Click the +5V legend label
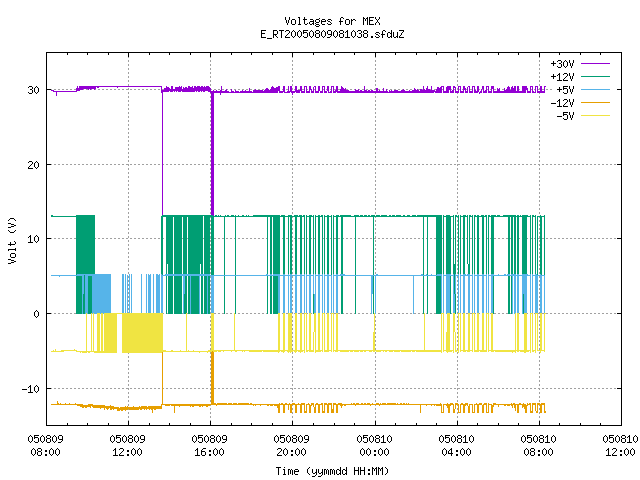The image size is (640, 480). point(565,90)
